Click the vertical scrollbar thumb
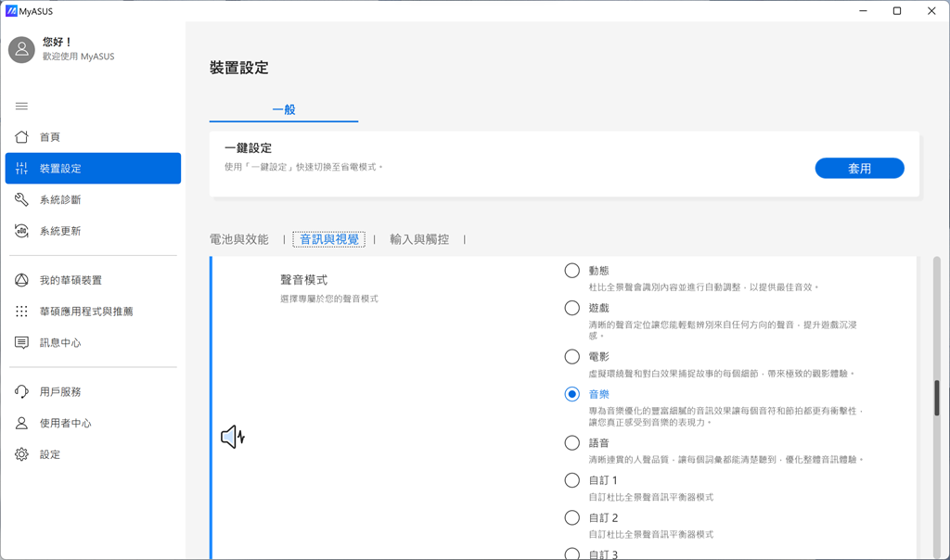 point(937,397)
